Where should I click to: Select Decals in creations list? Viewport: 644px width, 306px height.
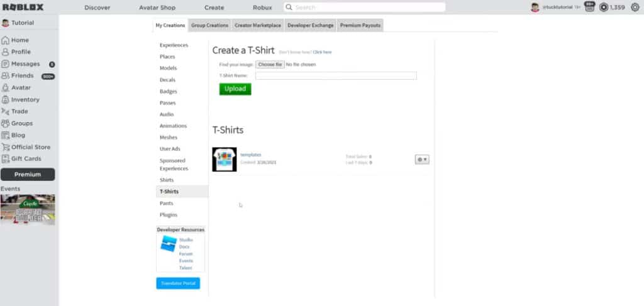pos(167,80)
